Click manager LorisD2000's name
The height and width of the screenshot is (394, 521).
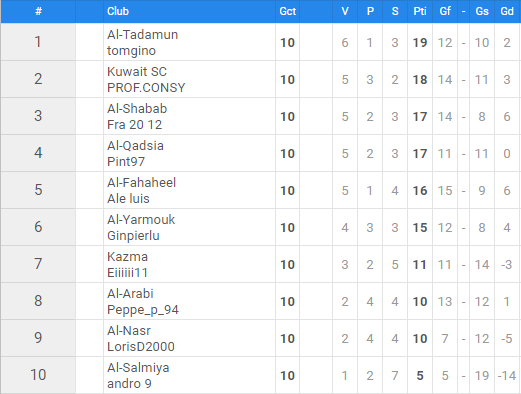point(141,347)
